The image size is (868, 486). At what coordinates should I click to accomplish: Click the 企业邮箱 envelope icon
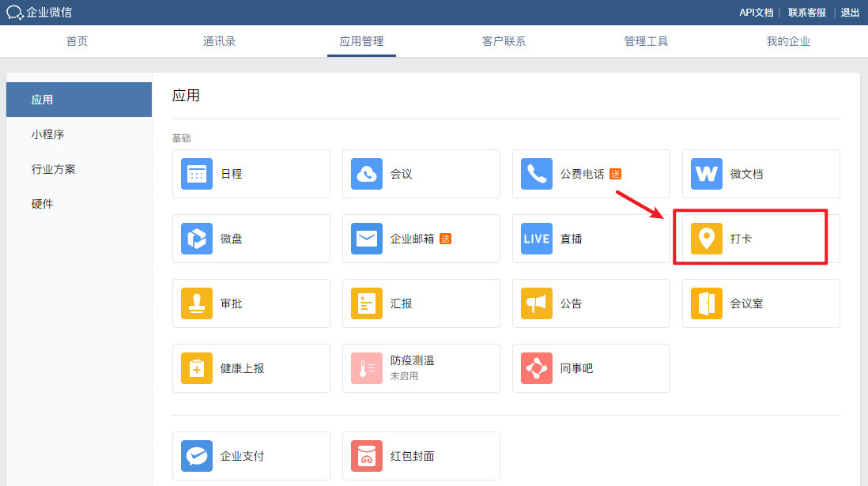pyautogui.click(x=367, y=239)
